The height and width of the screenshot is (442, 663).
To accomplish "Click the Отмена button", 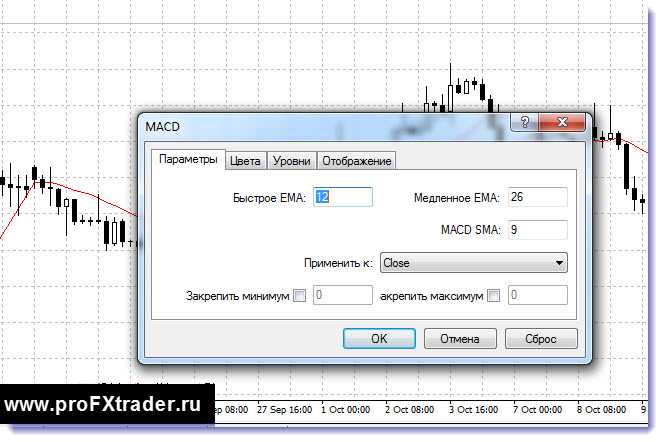I will (460, 339).
